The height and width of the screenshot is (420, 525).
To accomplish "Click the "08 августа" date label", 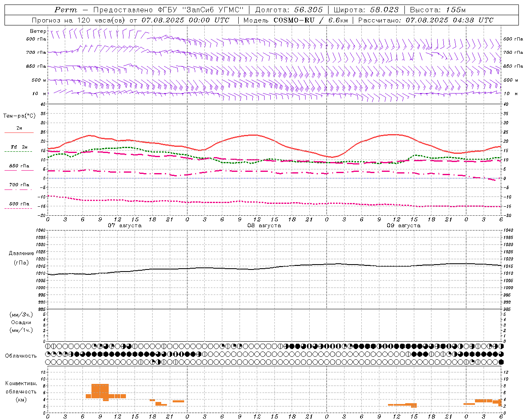I will tap(264, 226).
